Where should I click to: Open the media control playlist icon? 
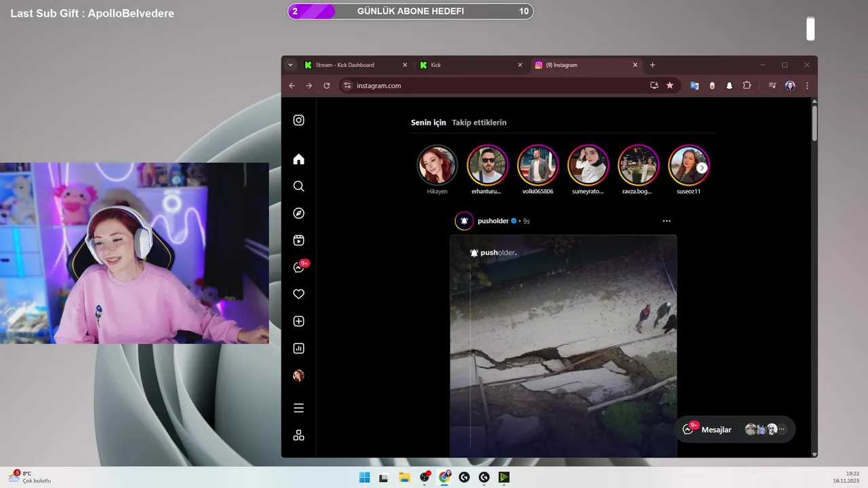772,85
